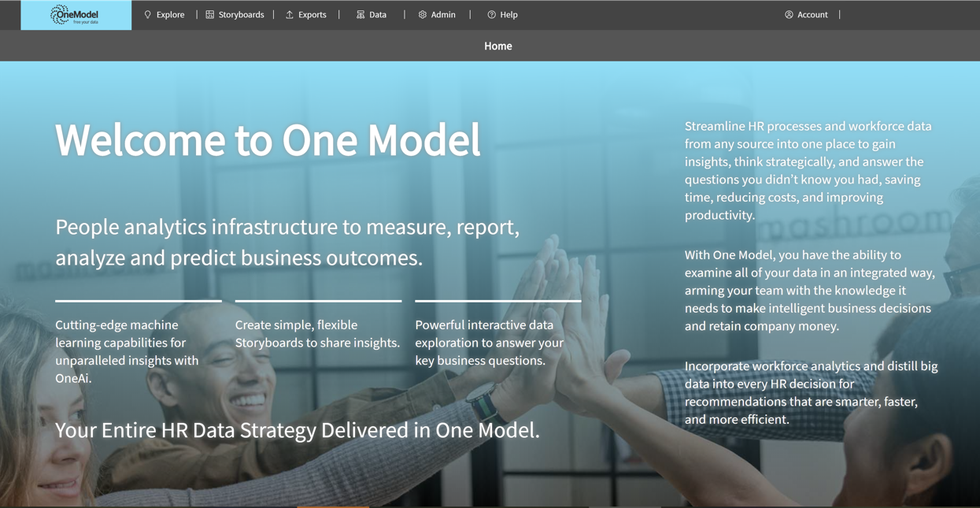Click the interactive data exploration feature text
This screenshot has height=508, width=980.
(490, 343)
